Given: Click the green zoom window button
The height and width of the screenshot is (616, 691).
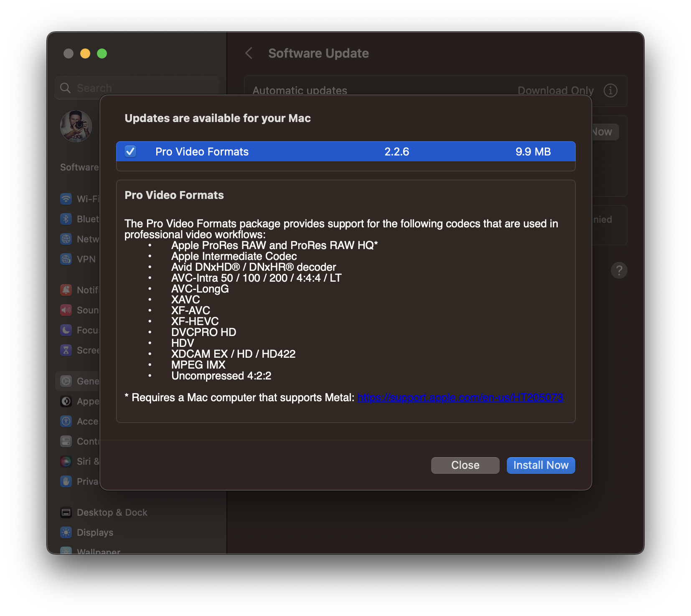Looking at the screenshot, I should point(102,53).
